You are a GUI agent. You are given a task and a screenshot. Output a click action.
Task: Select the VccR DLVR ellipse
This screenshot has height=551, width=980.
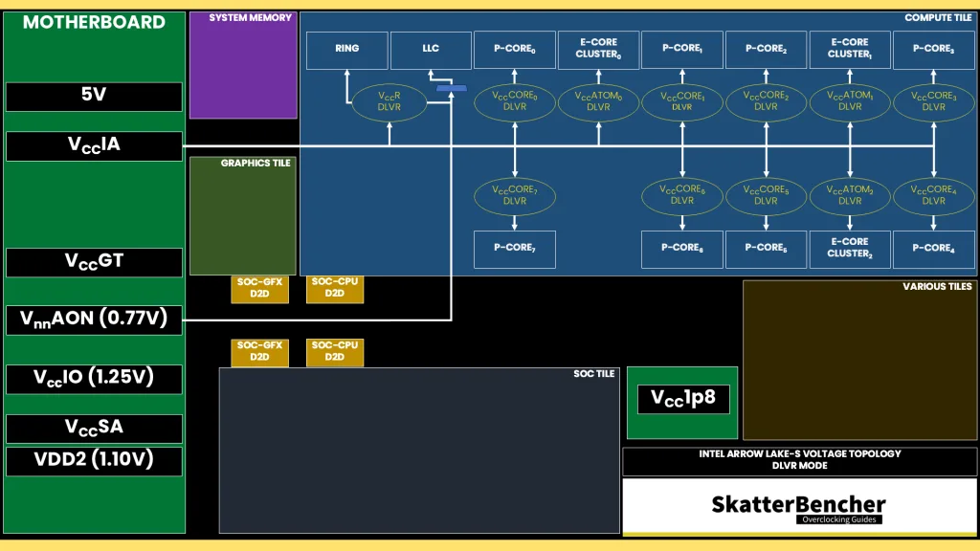pyautogui.click(x=389, y=102)
